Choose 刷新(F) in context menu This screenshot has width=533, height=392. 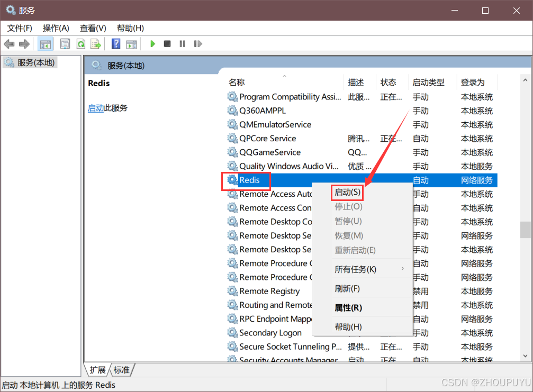347,289
